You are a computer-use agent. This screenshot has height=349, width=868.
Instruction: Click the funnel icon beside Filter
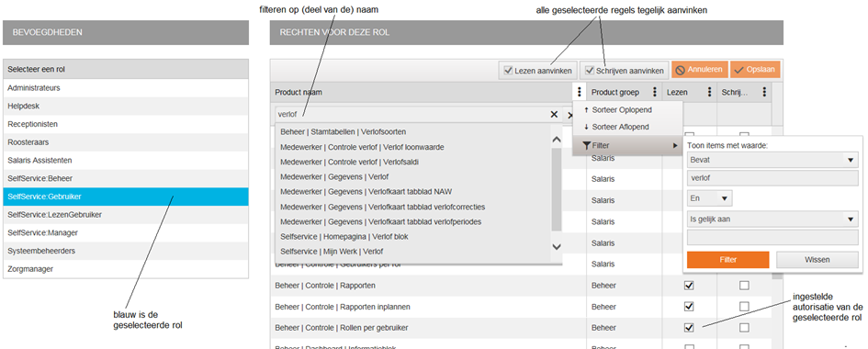pyautogui.click(x=586, y=145)
